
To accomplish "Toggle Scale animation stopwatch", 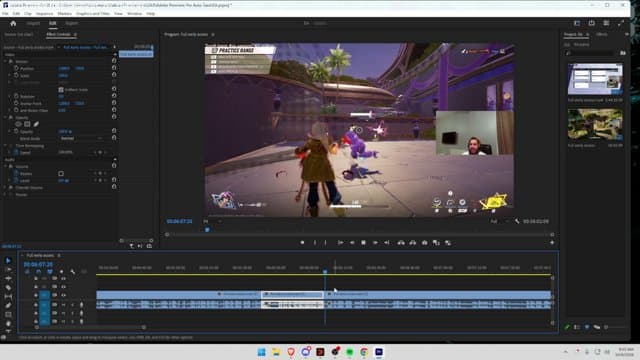I will pyautogui.click(x=16, y=75).
